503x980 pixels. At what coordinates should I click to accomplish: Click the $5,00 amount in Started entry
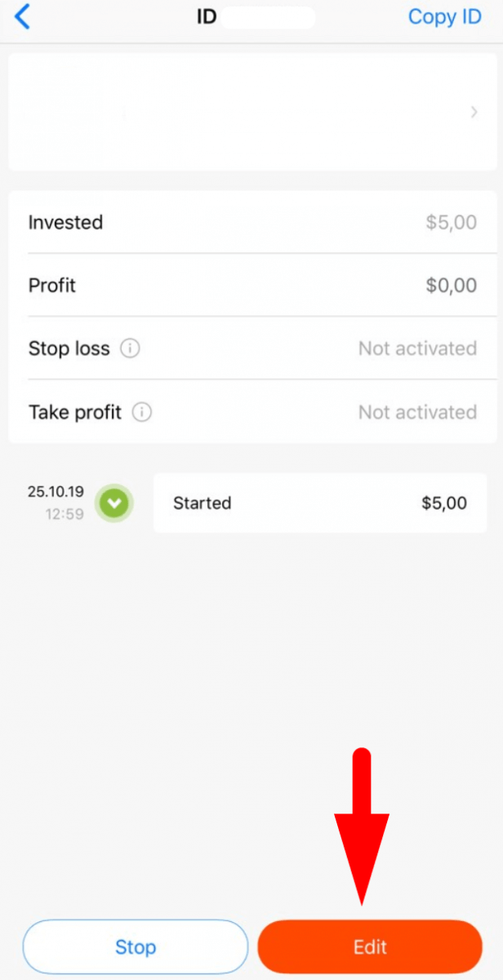(444, 503)
